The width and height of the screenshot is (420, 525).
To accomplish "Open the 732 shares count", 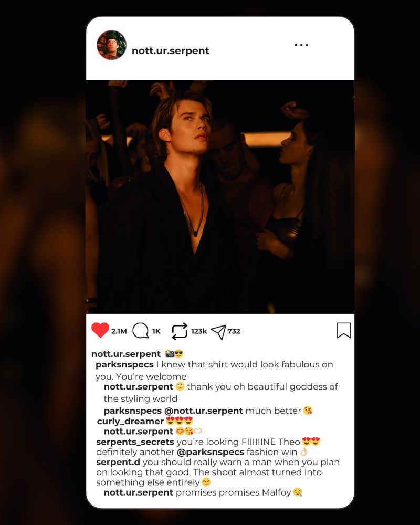I will click(x=234, y=331).
